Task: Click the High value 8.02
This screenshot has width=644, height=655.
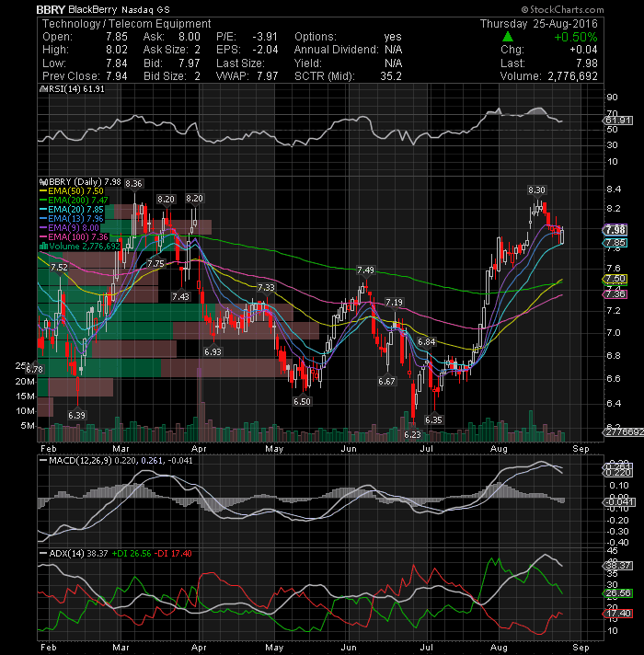Action: (117, 50)
